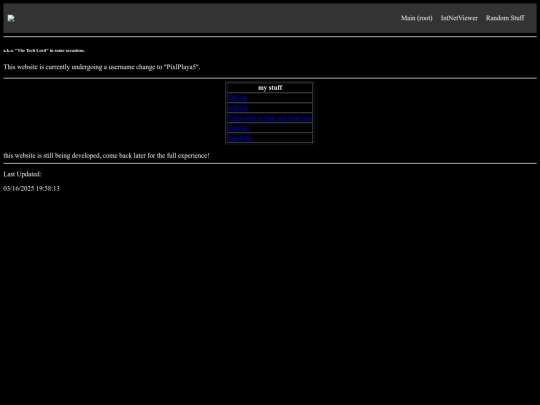Follow the YouTube link

click(240, 138)
